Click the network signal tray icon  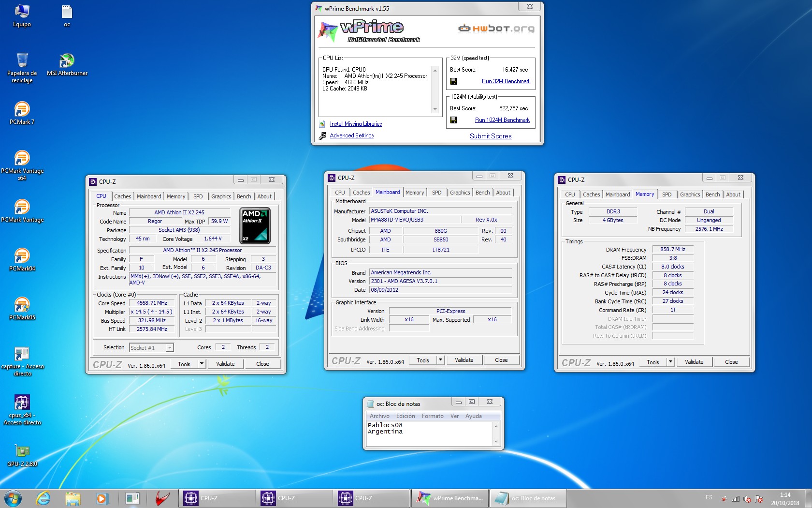point(736,499)
